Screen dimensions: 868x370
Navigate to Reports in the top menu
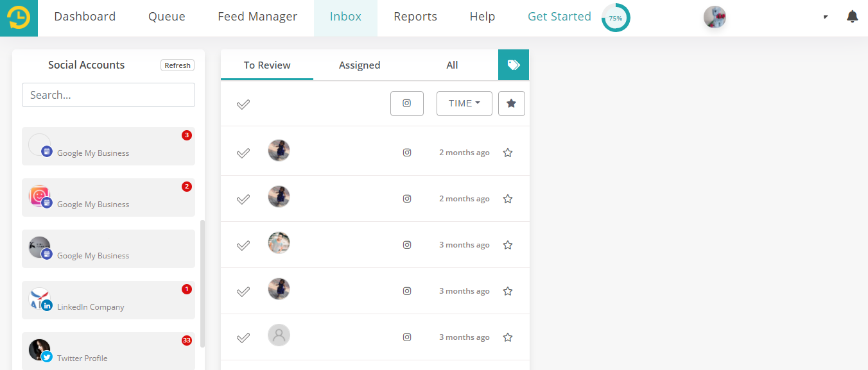(x=415, y=16)
